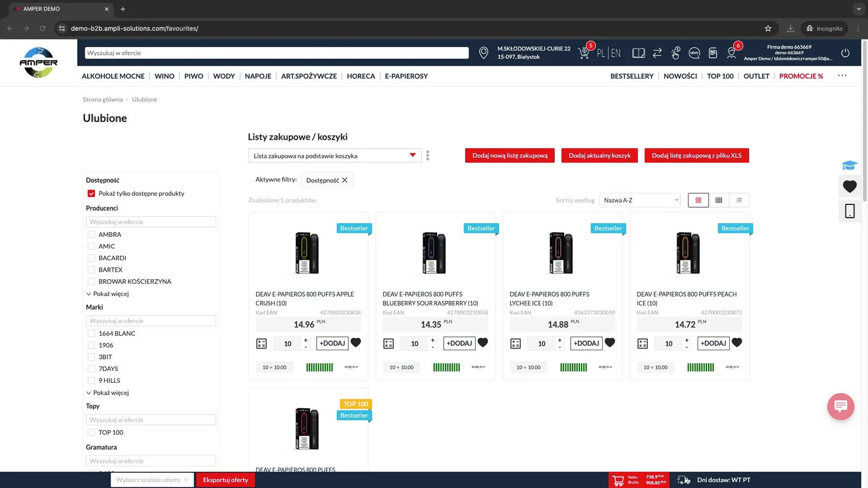Screen dimensions: 868x488
Task: Add Peach Ice product with +DODAJ
Action: coord(713,343)
